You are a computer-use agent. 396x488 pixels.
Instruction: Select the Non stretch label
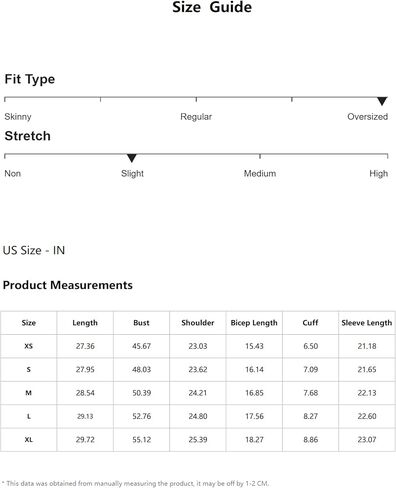point(13,173)
